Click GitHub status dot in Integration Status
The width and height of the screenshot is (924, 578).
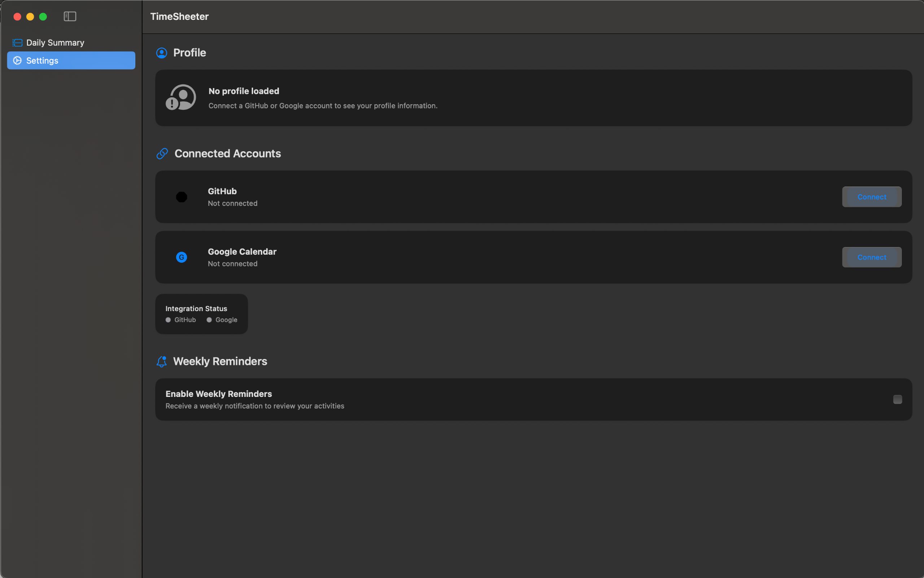(x=168, y=320)
